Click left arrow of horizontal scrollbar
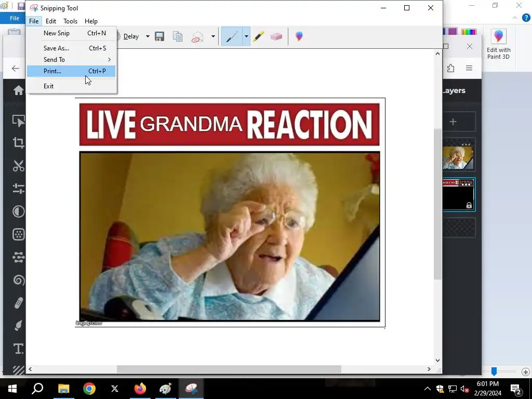This screenshot has width=532, height=399. pos(30,369)
